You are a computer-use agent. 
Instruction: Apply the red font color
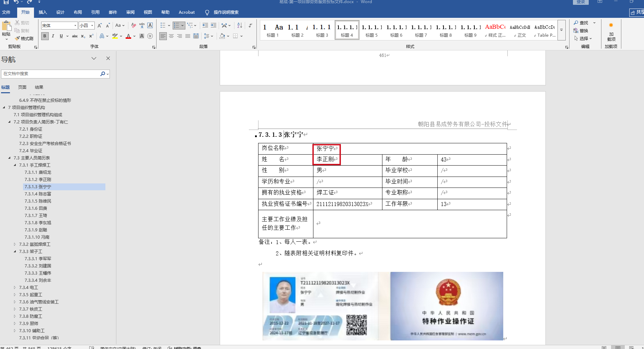128,36
